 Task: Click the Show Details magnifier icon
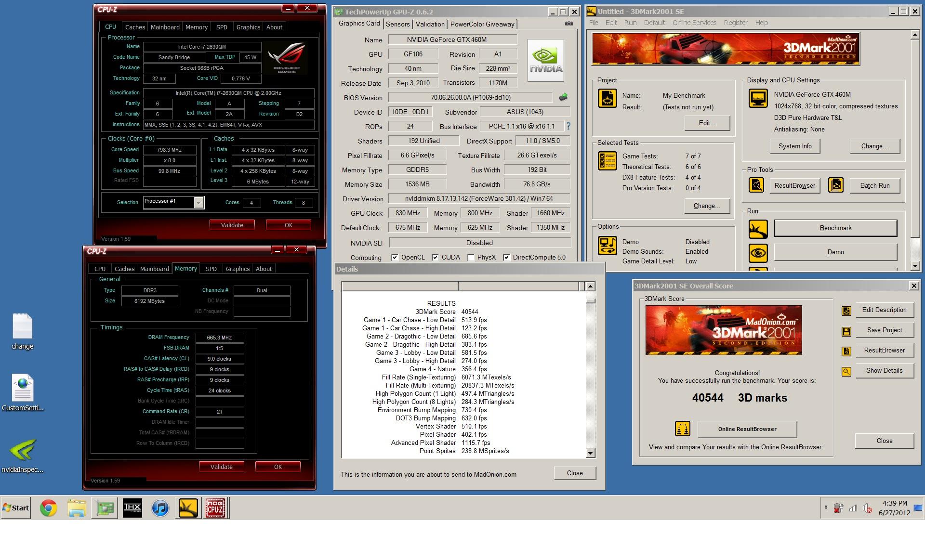(846, 372)
